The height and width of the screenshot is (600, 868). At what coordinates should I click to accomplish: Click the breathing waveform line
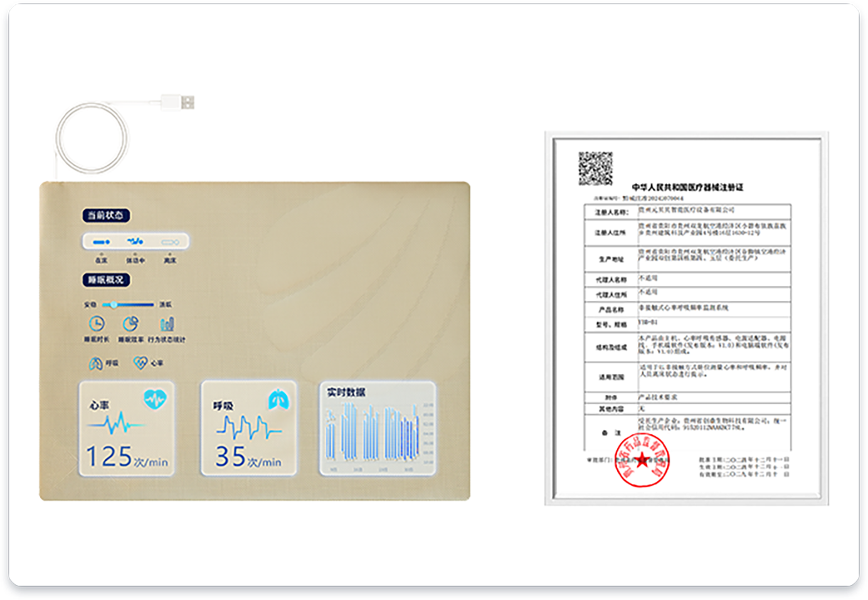(x=249, y=427)
